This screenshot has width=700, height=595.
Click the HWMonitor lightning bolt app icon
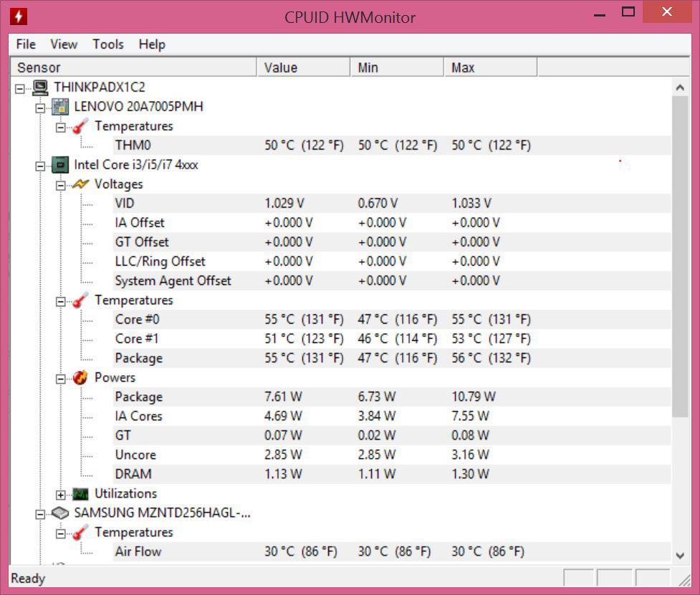[19, 16]
